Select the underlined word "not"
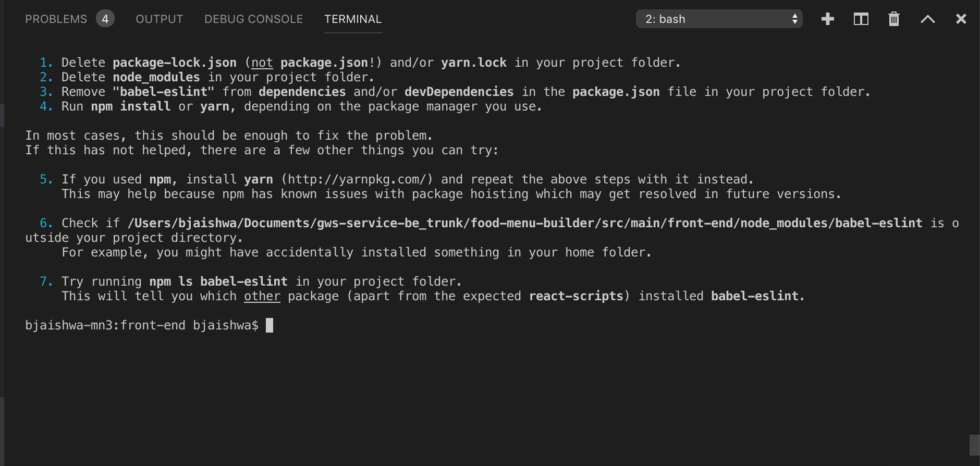The image size is (980, 466). click(262, 62)
